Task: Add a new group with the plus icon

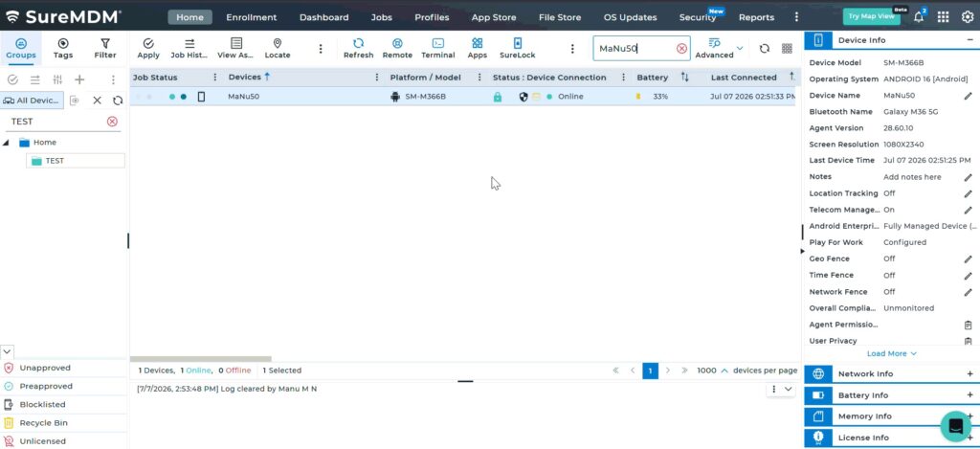Action: [79, 79]
